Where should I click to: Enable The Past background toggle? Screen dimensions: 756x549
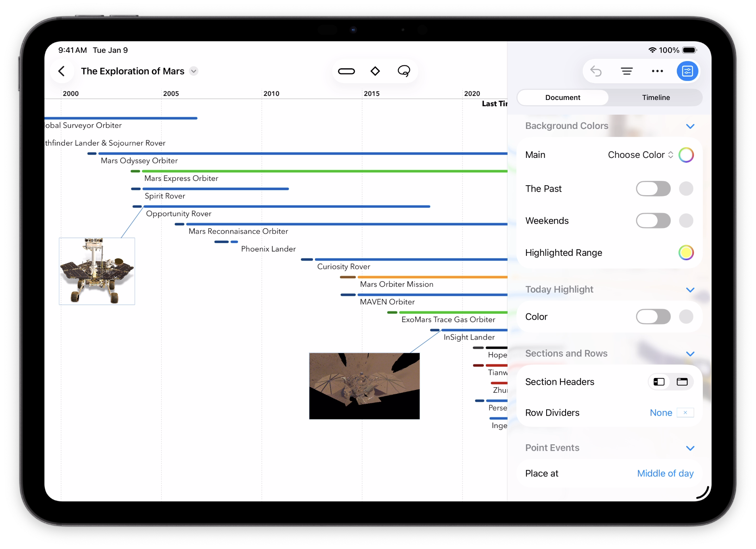[653, 189]
